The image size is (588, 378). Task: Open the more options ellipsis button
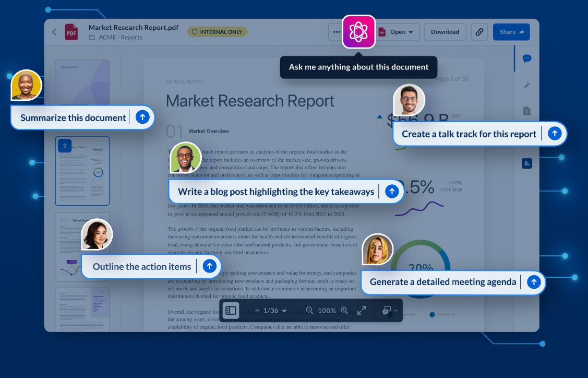coord(337,32)
